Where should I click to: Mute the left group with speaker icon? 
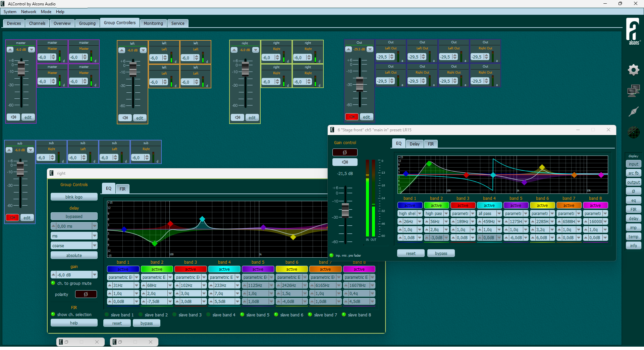(x=125, y=118)
